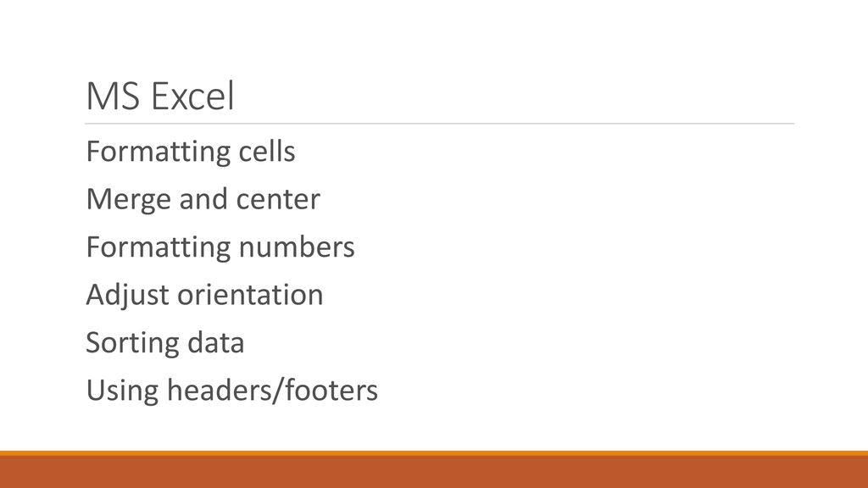Click the word cells in first bullet
This screenshot has width=868, height=488.
point(267,152)
